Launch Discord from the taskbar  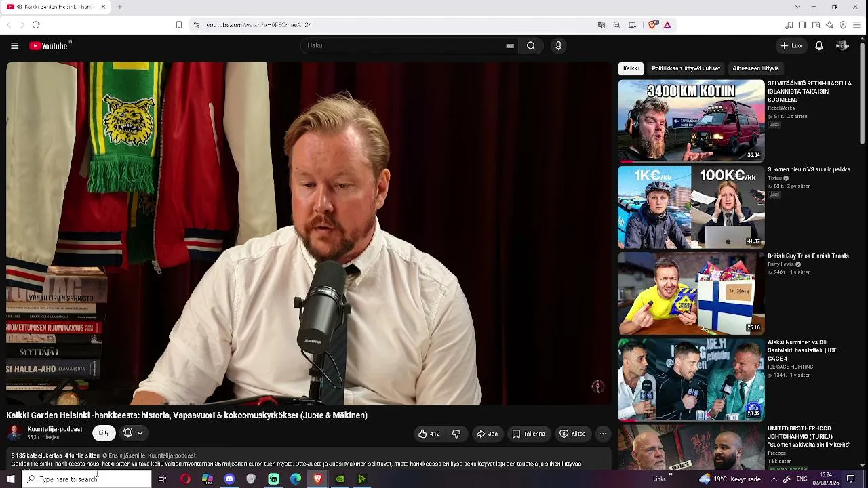(229, 479)
